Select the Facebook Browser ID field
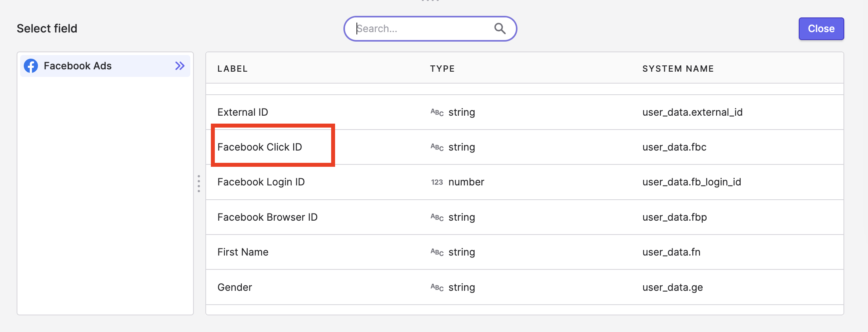This screenshot has height=332, width=868. (525, 217)
